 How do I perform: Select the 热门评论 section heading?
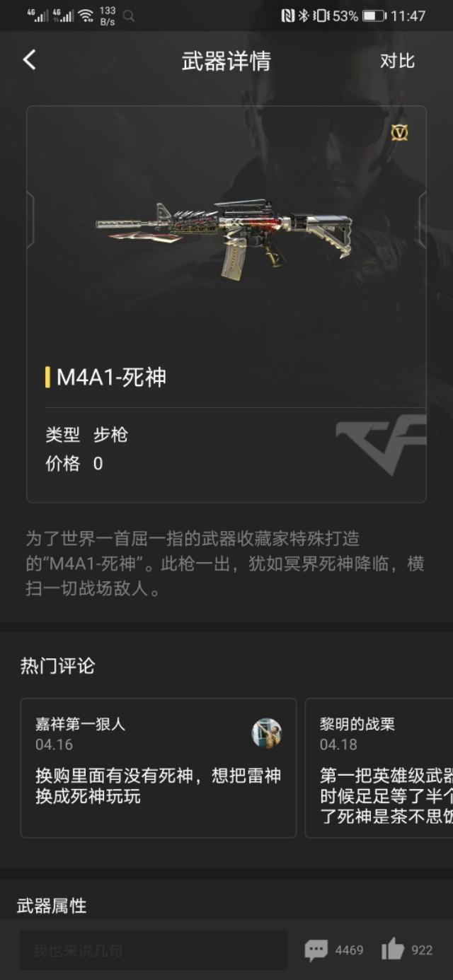pyautogui.click(x=57, y=665)
